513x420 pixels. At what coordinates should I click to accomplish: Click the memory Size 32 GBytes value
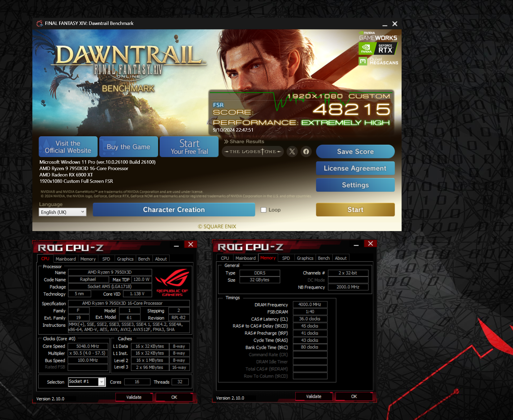coord(260,280)
